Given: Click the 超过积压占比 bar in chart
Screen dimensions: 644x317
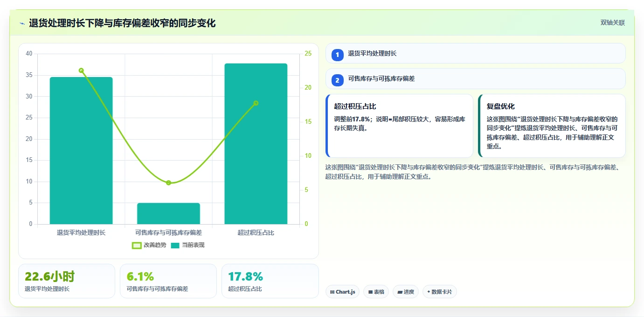Looking at the screenshot, I should [256, 144].
